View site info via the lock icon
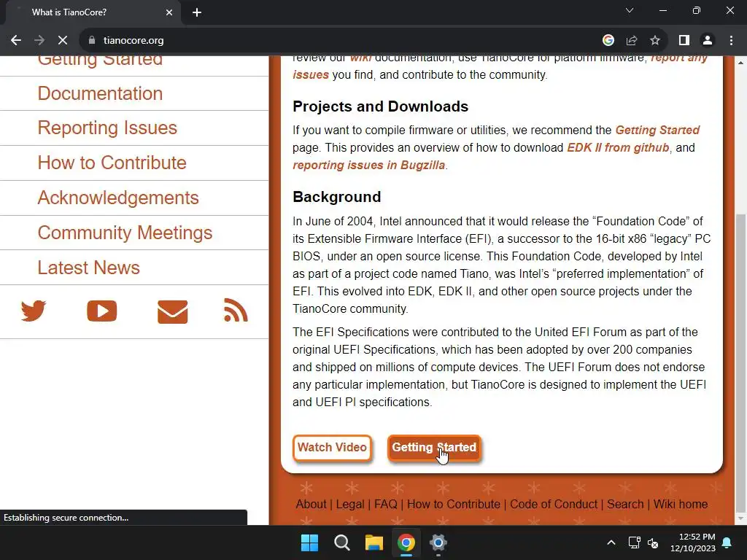Viewport: 747px width, 560px height. click(92, 41)
